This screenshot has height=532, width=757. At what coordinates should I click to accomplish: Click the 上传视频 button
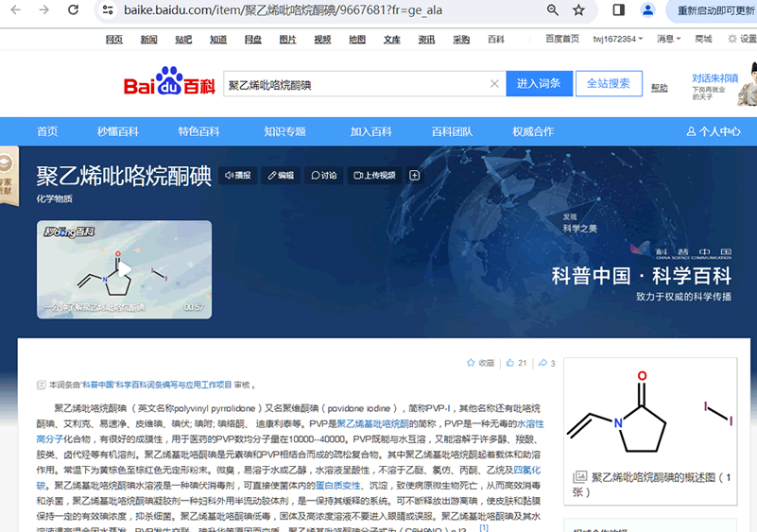coord(374,175)
